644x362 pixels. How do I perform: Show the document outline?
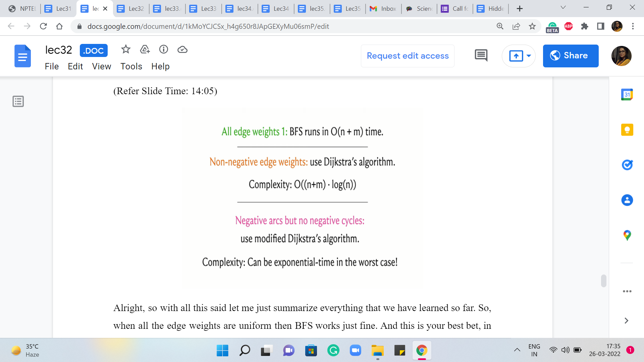tap(18, 101)
